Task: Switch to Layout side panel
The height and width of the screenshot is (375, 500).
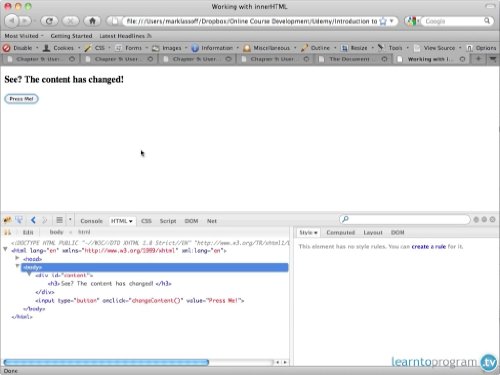Action: (x=373, y=233)
